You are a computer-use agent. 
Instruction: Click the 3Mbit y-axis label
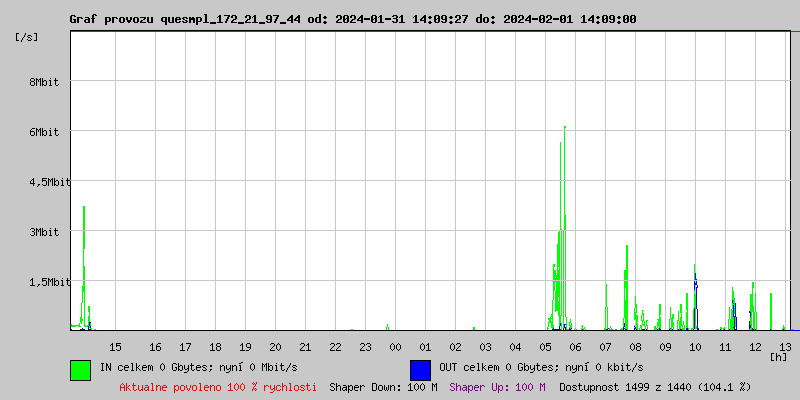coord(44,232)
